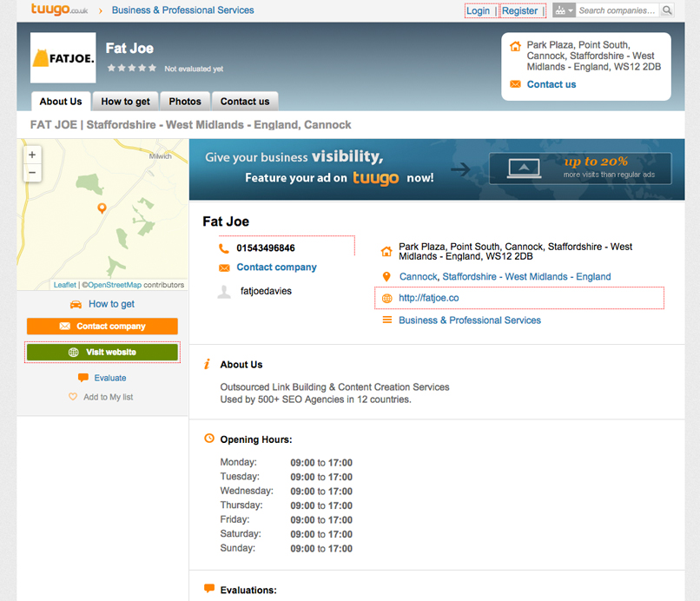Click the Sunday opening hours row

(x=286, y=548)
